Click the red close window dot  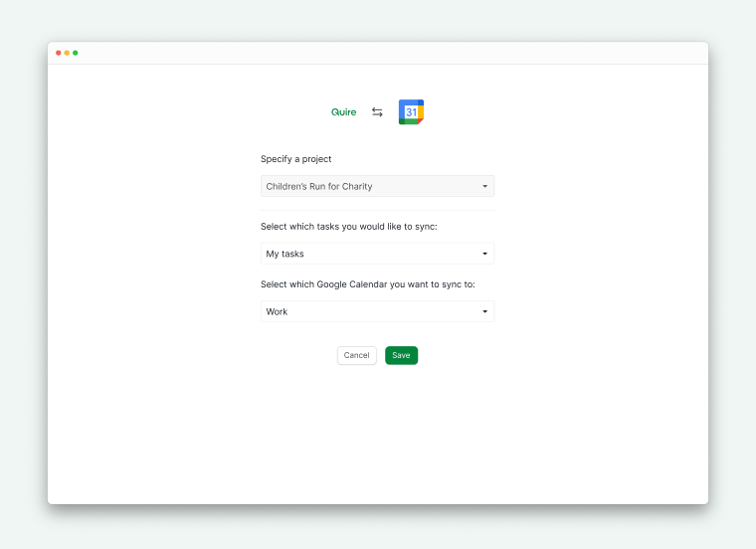click(59, 53)
